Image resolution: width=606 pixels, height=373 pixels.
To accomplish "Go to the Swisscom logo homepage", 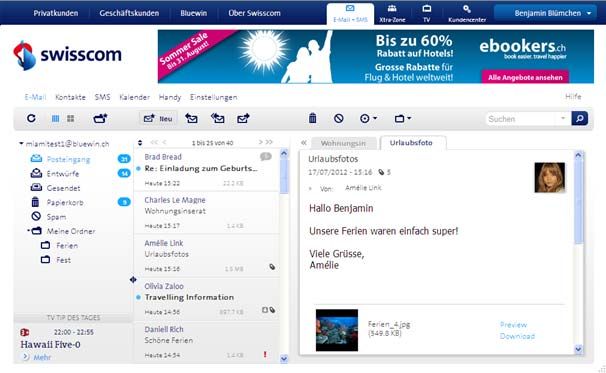I will pyautogui.click(x=68, y=55).
